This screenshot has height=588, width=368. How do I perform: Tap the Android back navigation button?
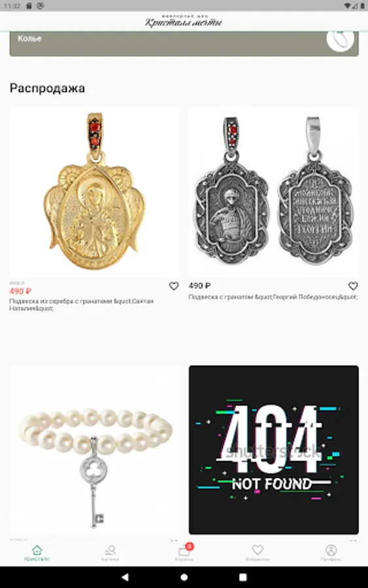[125, 577]
